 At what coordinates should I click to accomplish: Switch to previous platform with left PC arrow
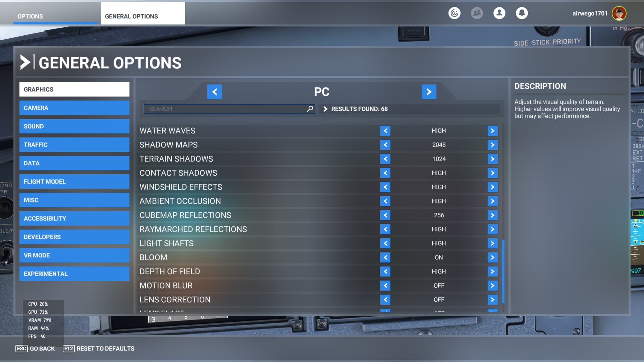(215, 92)
